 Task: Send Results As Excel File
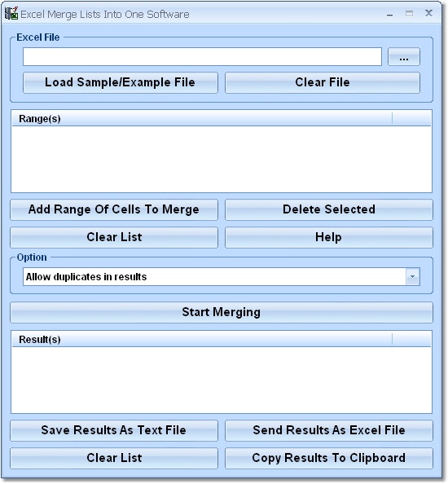point(329,430)
